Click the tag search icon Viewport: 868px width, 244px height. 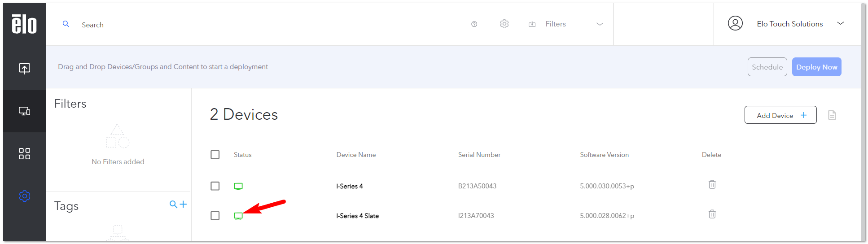coord(173,205)
